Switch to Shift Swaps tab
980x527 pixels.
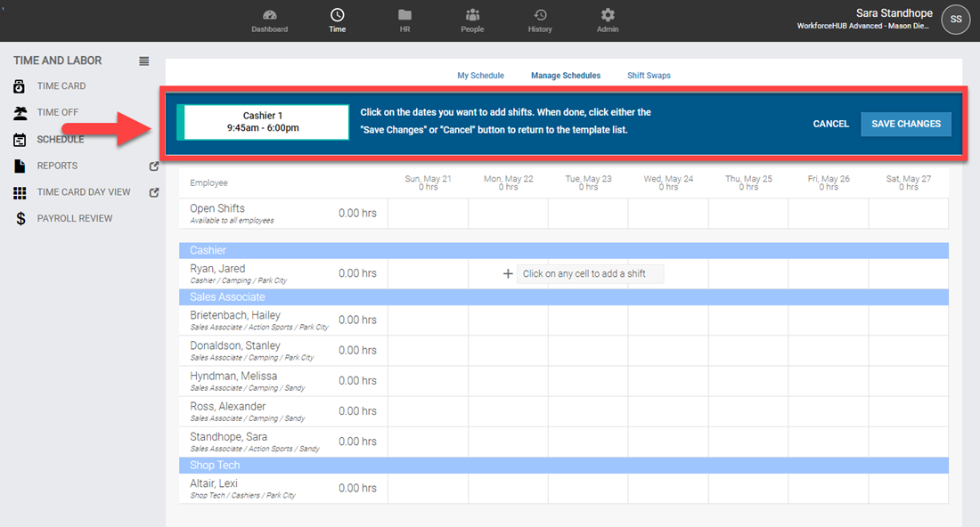pos(649,76)
